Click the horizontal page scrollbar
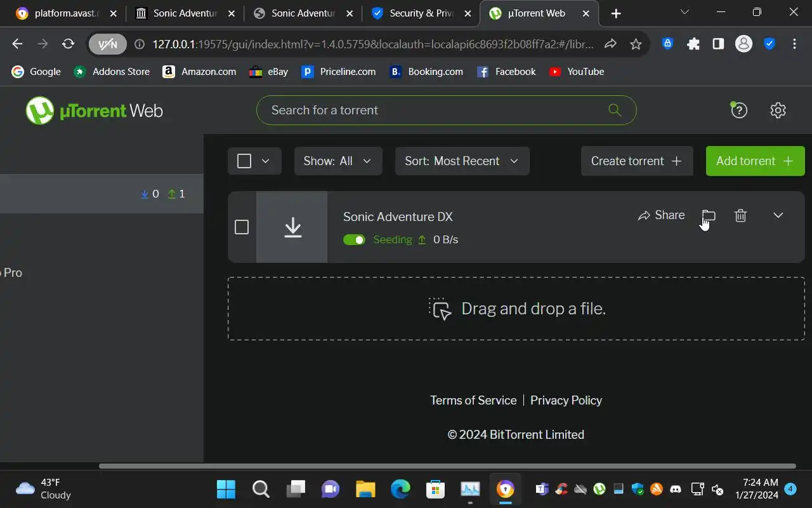Screen dimensions: 812x508 click(x=447, y=466)
